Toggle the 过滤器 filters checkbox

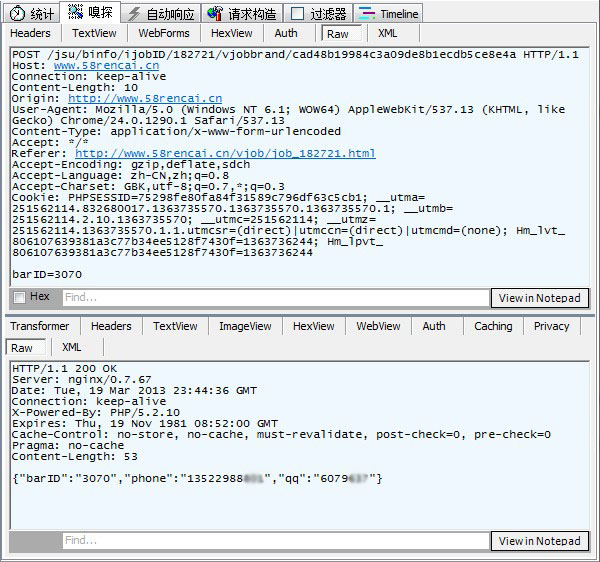pos(297,14)
